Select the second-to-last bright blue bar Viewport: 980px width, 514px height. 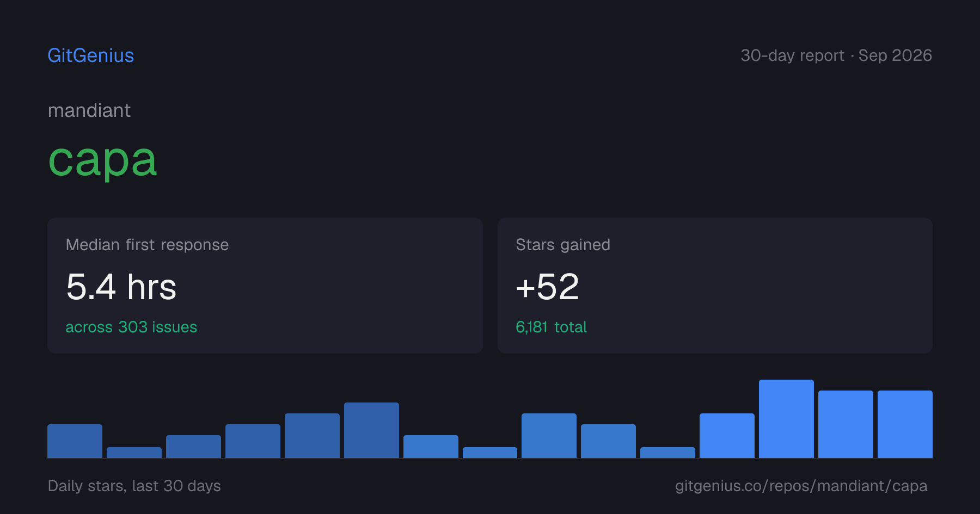tap(846, 424)
